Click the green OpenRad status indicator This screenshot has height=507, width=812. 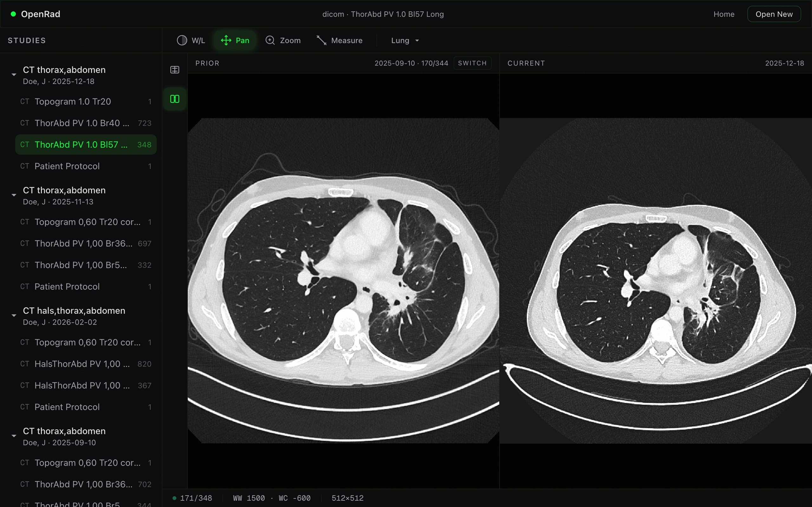tap(13, 14)
